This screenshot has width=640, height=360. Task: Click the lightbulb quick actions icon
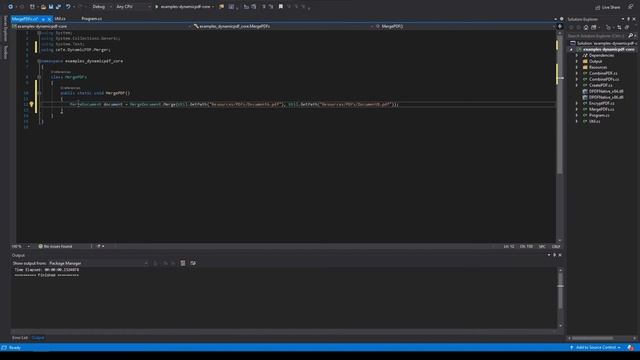31,104
